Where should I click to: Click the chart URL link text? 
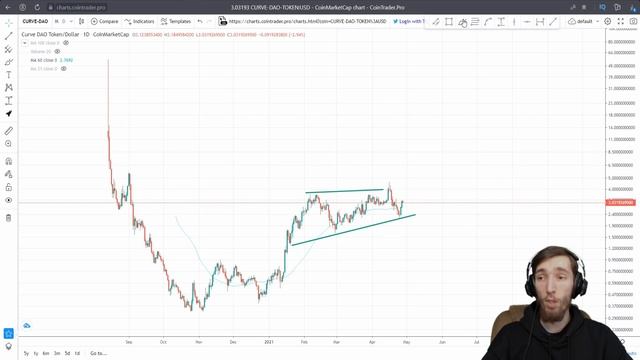pos(307,21)
